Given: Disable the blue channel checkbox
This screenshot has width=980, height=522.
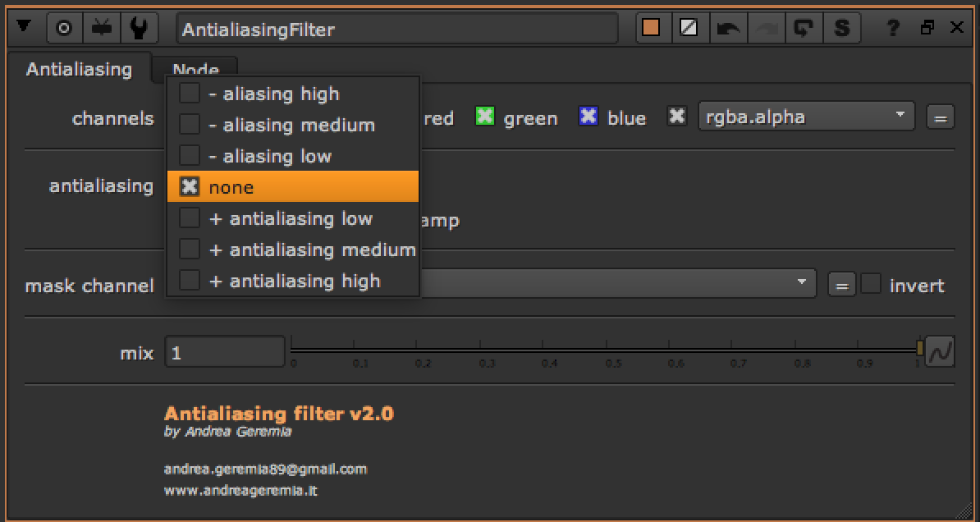Looking at the screenshot, I should pyautogui.click(x=588, y=117).
